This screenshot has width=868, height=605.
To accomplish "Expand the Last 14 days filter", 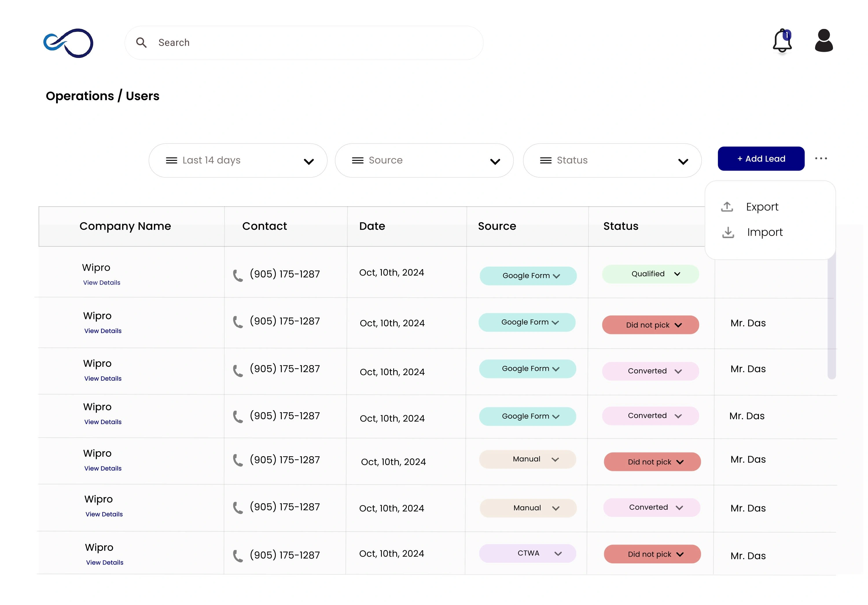I will point(238,160).
